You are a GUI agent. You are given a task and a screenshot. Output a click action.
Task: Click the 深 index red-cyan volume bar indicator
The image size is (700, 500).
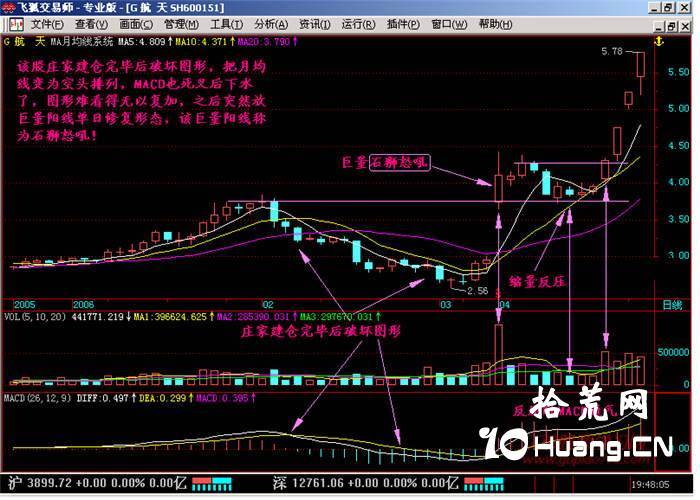point(484,483)
